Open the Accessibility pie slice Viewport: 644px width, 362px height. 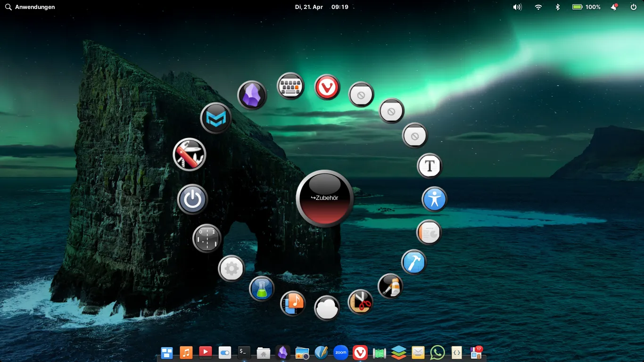(434, 199)
